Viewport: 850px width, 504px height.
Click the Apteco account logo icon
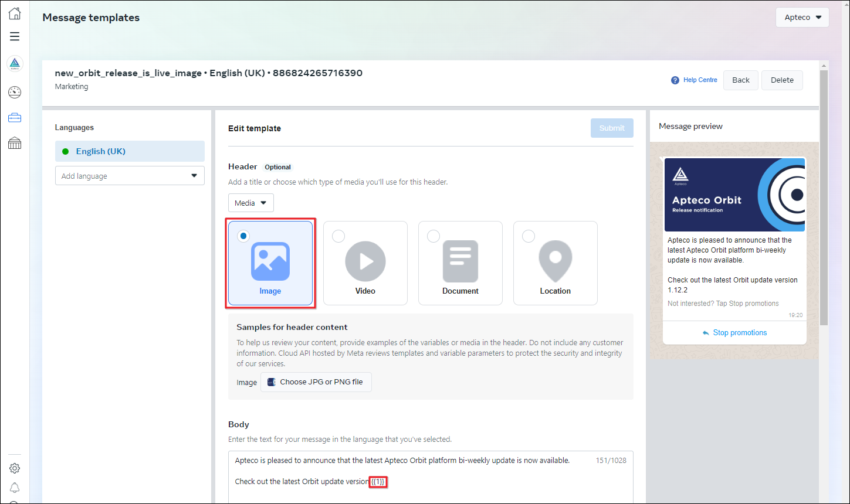(15, 64)
